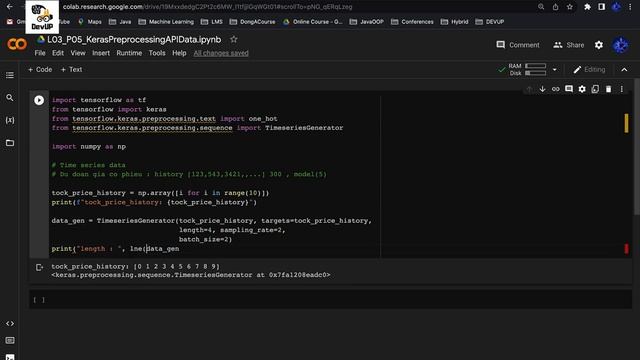
Task: Open Maps bookmark
Action: pyautogui.click(x=90, y=22)
